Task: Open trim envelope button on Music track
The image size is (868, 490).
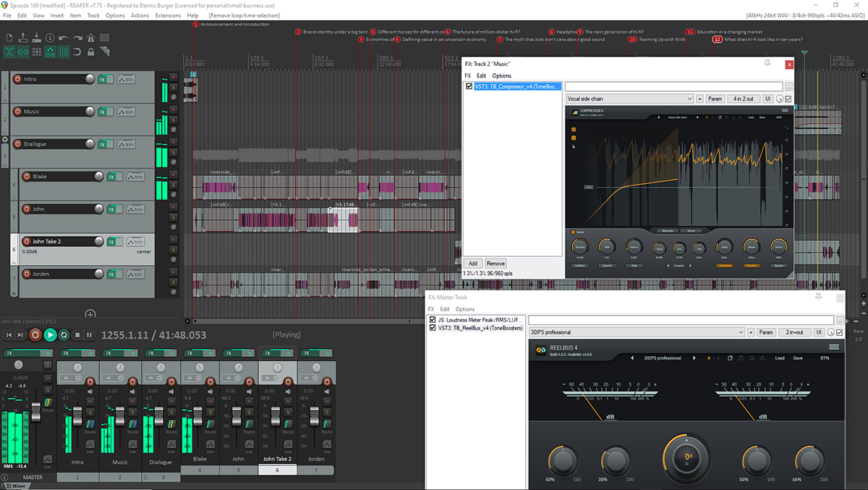Action: [126, 111]
